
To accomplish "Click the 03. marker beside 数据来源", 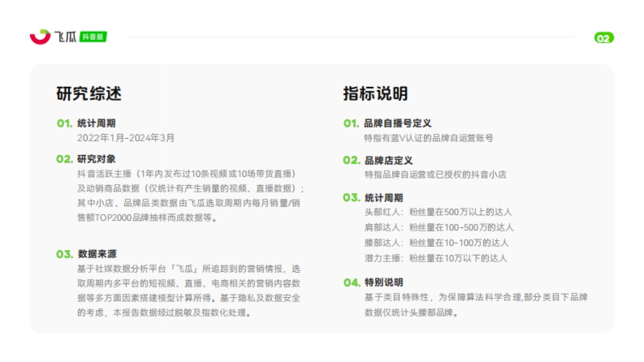I will pyautogui.click(x=64, y=254).
